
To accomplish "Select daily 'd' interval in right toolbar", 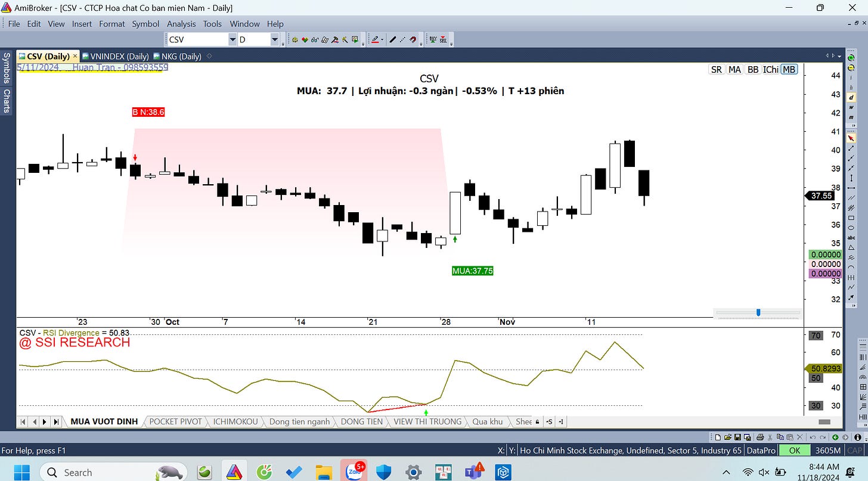I will [x=851, y=98].
